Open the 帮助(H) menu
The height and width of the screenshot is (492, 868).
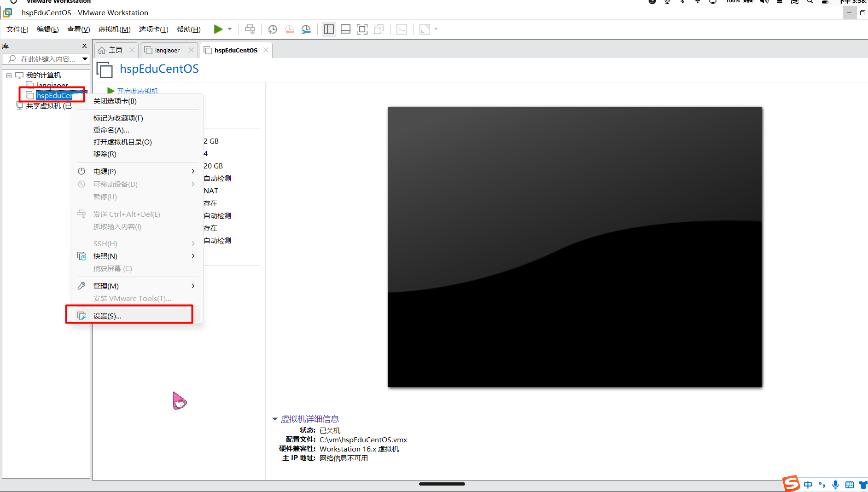pos(189,29)
